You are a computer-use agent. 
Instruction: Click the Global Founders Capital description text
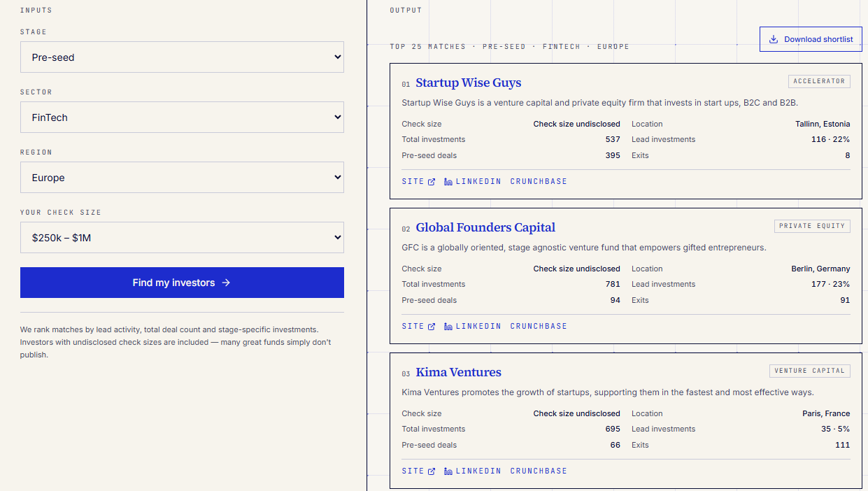[584, 248]
